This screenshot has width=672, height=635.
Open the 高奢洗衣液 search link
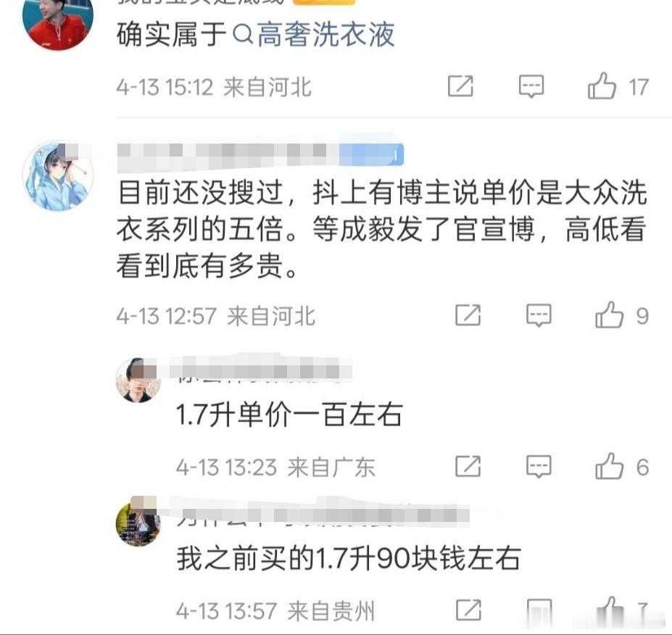[x=325, y=35]
